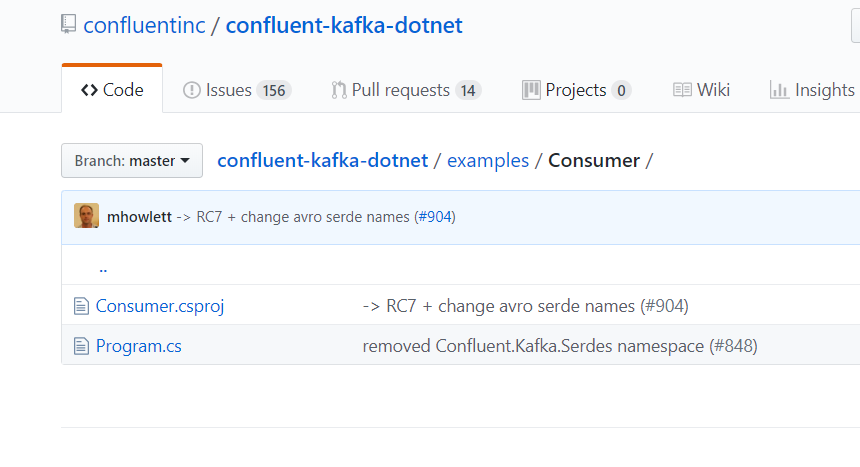The height and width of the screenshot is (467, 860).
Task: Open the Consumer.csproj file
Action: point(160,306)
